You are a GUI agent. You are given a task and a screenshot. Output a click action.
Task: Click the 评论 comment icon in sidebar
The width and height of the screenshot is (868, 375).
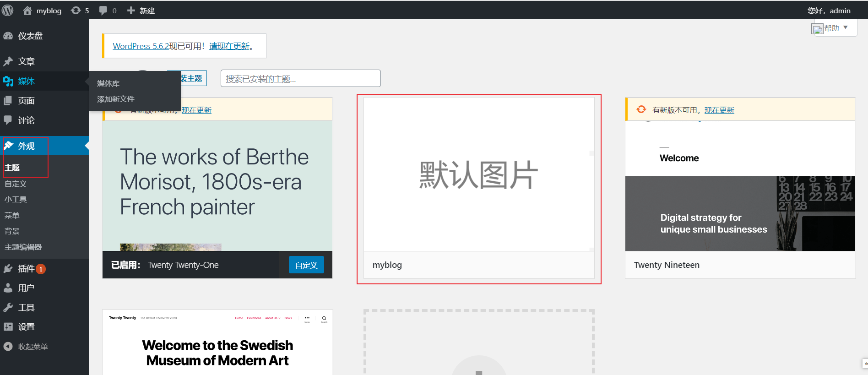point(8,120)
